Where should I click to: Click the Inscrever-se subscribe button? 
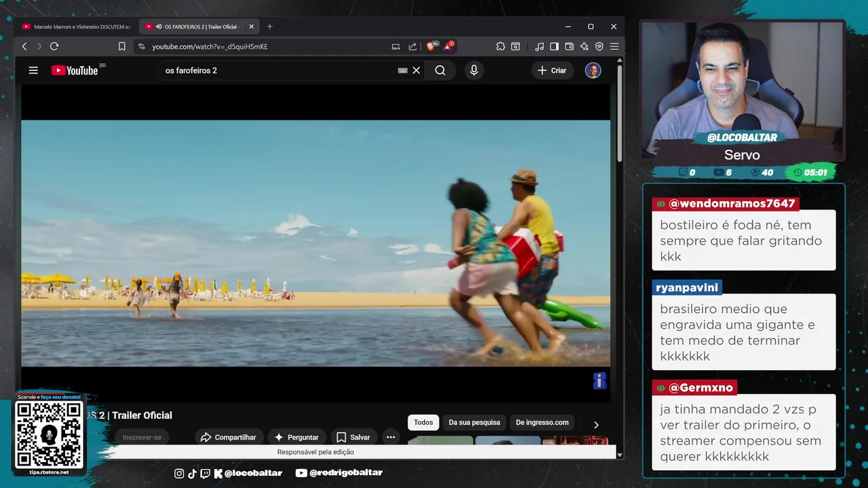pos(142,437)
